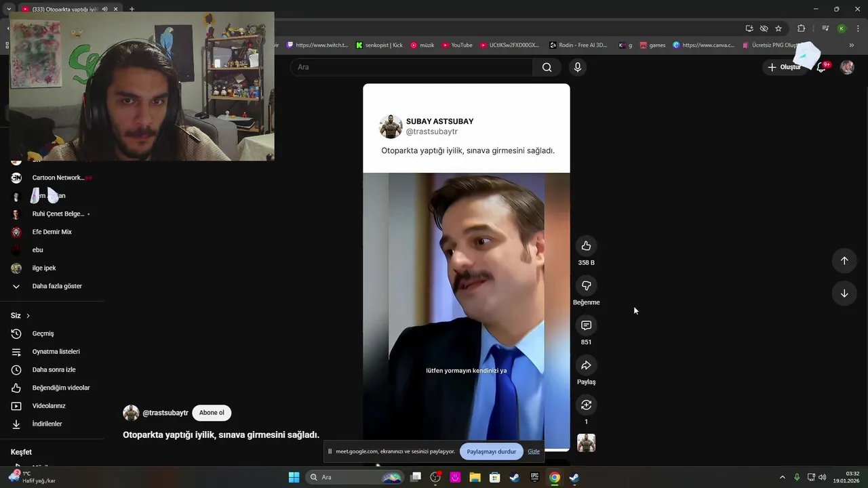
Task: Open the weather widget showing 1°C
Action: tap(32, 477)
